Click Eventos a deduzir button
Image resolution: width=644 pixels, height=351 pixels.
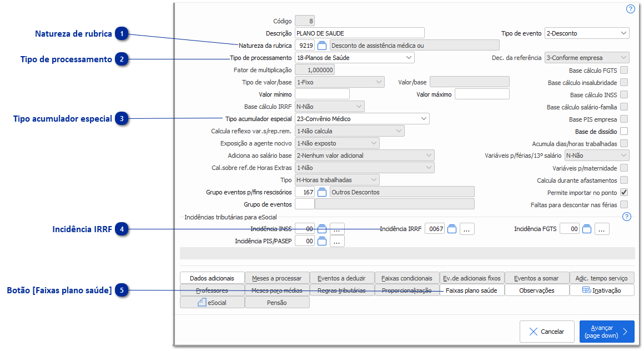coord(342,278)
